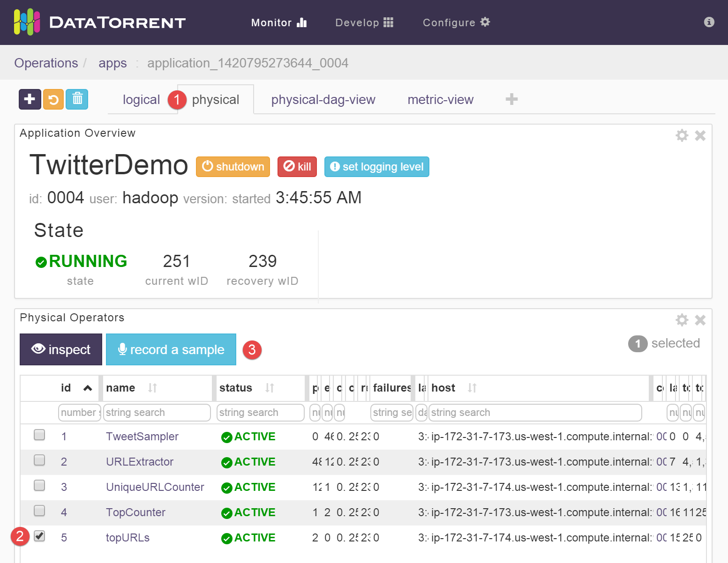Image resolution: width=728 pixels, height=563 pixels.
Task: Click the blue trash delete button
Action: click(77, 99)
